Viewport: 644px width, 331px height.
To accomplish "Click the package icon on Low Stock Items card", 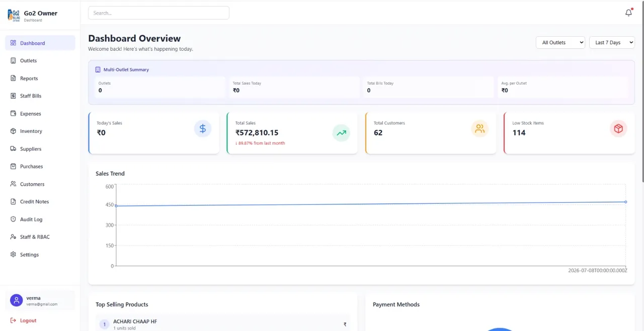I will 618,129.
